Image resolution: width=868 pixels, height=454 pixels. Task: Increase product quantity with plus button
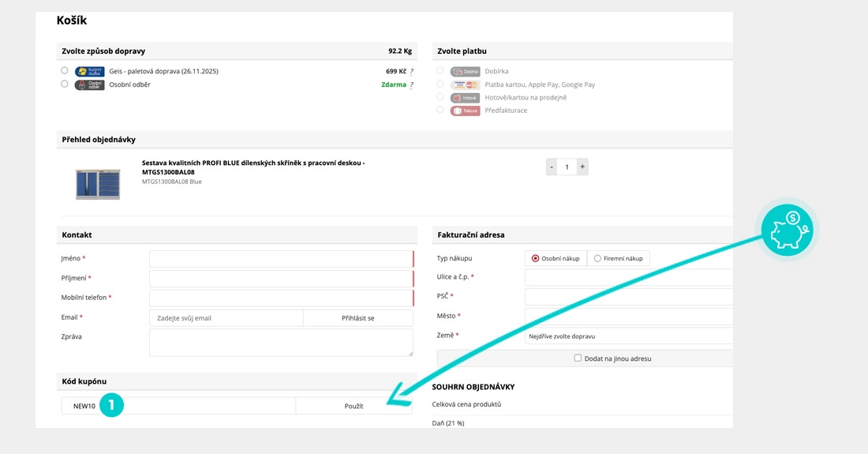[x=582, y=167]
